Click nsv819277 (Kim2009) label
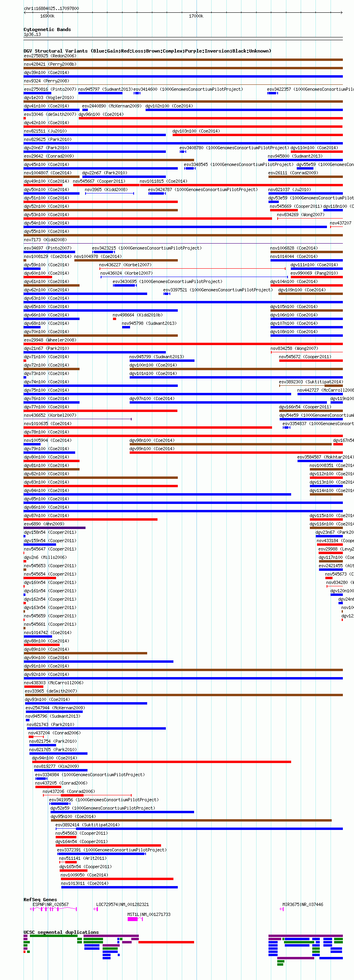This screenshot has height=980, width=354. pos(56,766)
